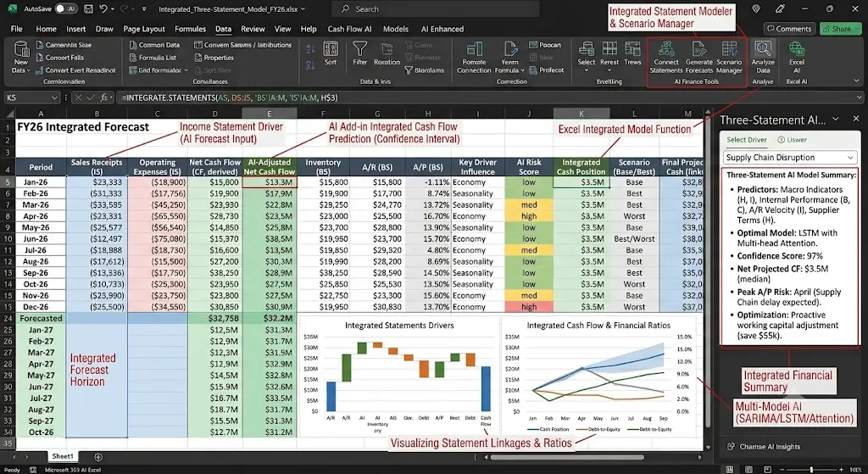Click the Biorolams filter icon
Viewport: 868px width, 474px height.
[x=409, y=70]
